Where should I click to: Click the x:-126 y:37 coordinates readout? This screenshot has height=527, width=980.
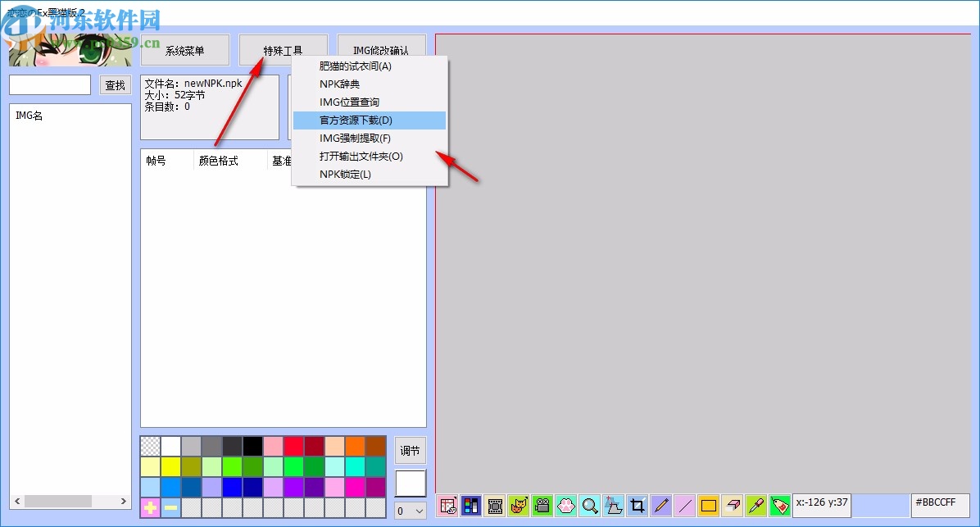coord(822,505)
